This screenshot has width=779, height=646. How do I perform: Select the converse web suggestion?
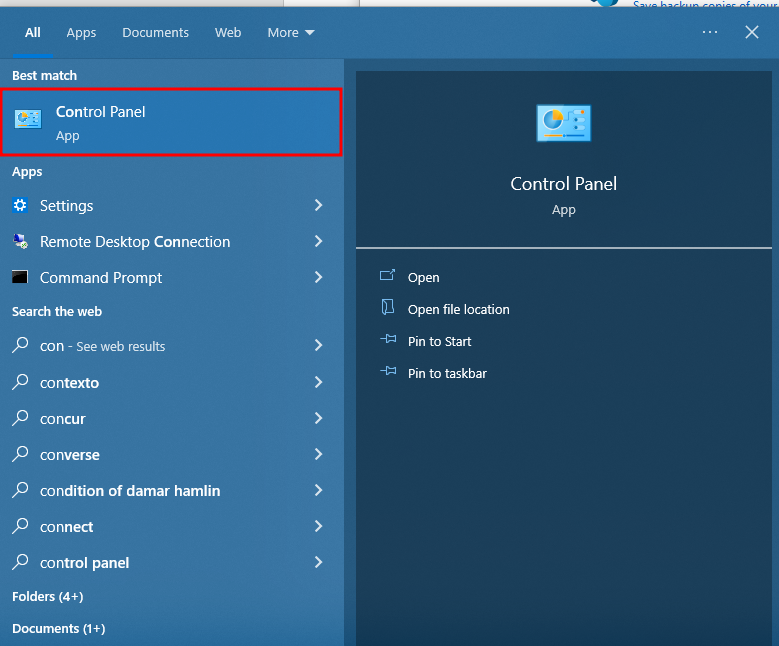171,454
